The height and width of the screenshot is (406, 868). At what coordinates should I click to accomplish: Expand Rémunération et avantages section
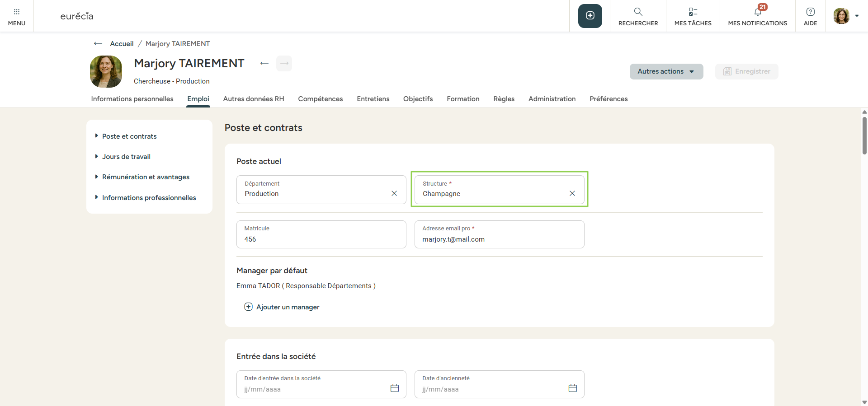(146, 177)
